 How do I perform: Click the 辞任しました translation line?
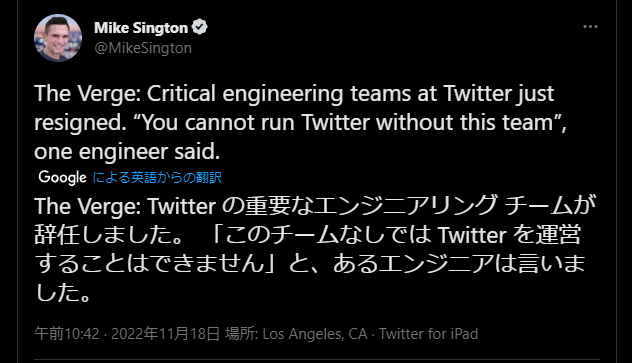308,234
